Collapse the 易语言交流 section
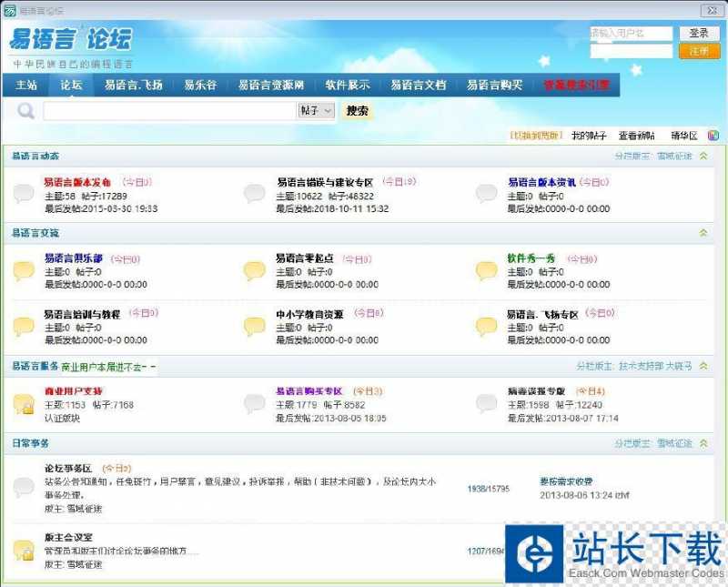Viewport: 728px width, 587px height. [x=703, y=233]
